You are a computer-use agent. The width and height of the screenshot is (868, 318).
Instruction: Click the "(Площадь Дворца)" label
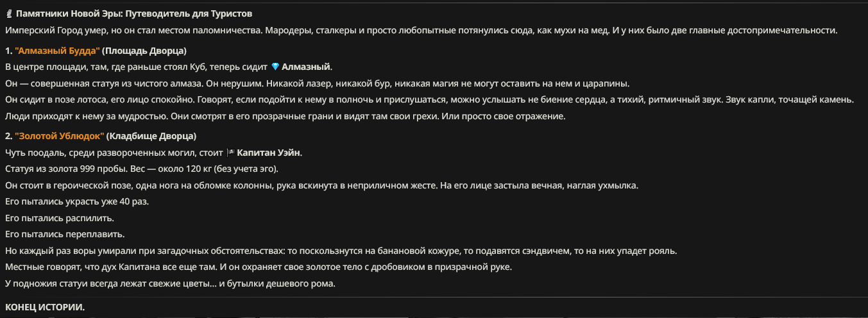pos(144,51)
